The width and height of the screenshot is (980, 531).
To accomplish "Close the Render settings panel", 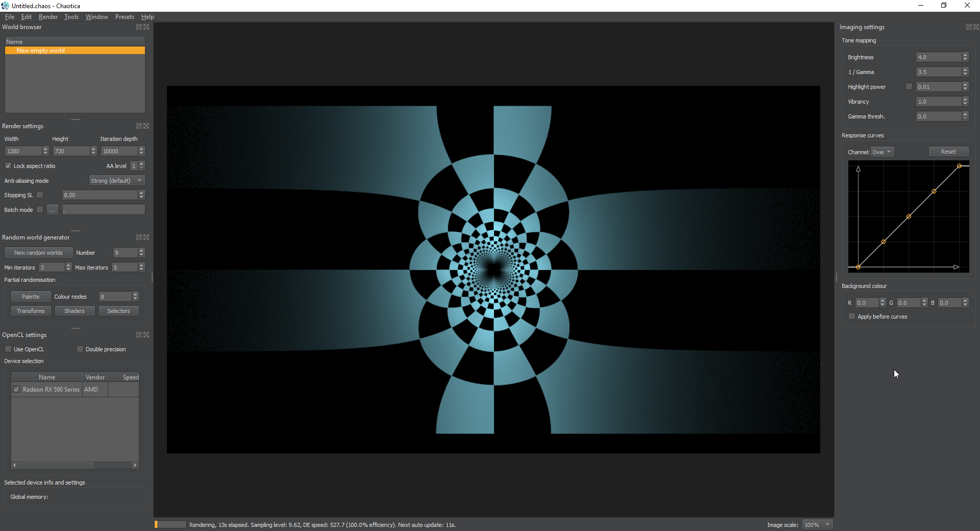I will click(x=146, y=126).
